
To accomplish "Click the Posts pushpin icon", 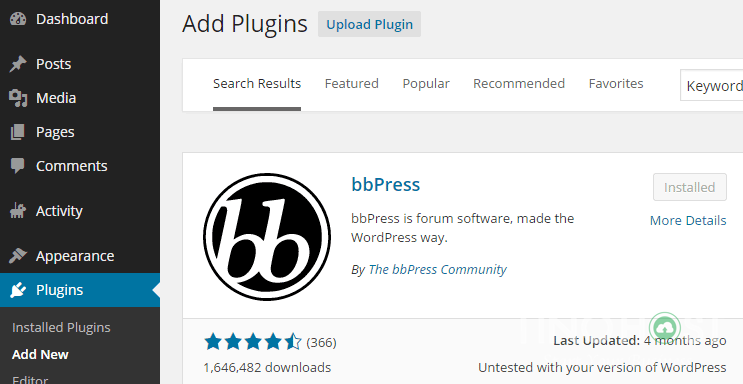I will [18, 64].
